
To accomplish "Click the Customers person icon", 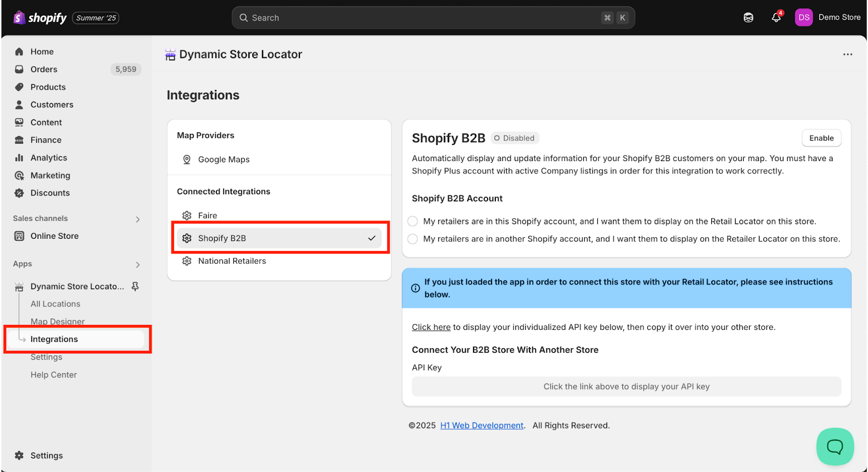I will (19, 105).
